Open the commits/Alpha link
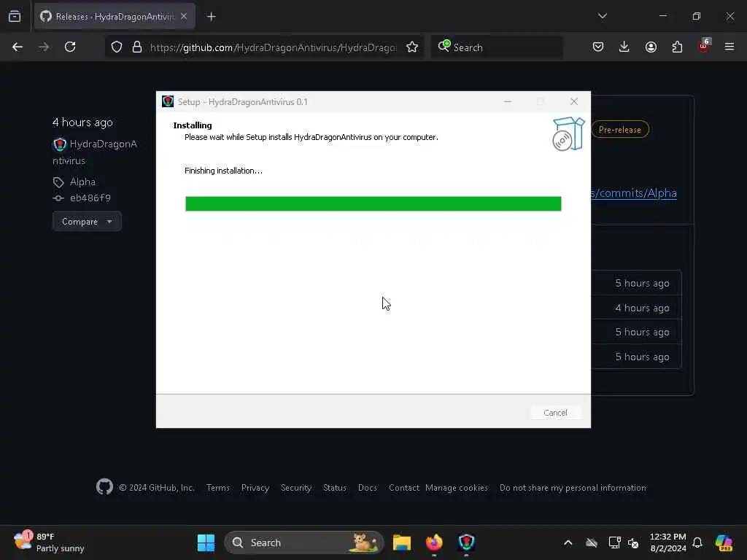This screenshot has width=747, height=560. point(634,192)
